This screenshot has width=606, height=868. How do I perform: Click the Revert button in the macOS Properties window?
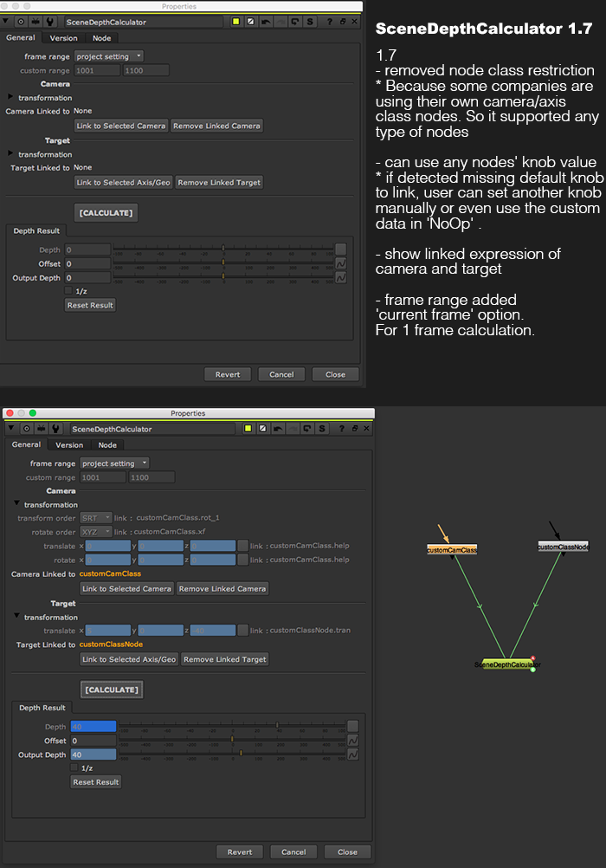pos(240,852)
